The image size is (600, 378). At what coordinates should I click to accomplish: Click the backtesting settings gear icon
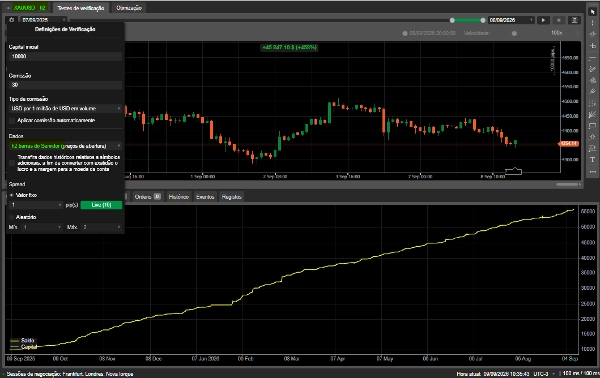tap(11, 20)
